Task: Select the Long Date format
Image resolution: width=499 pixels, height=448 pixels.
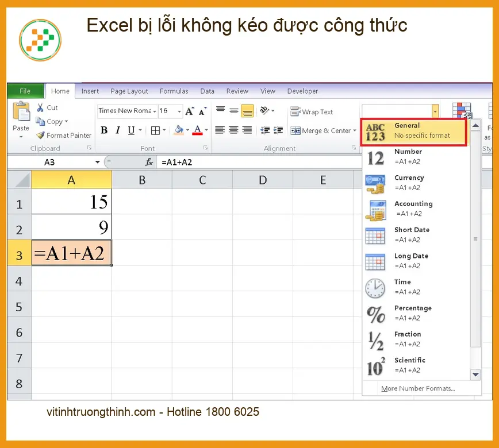Action: coord(416,261)
